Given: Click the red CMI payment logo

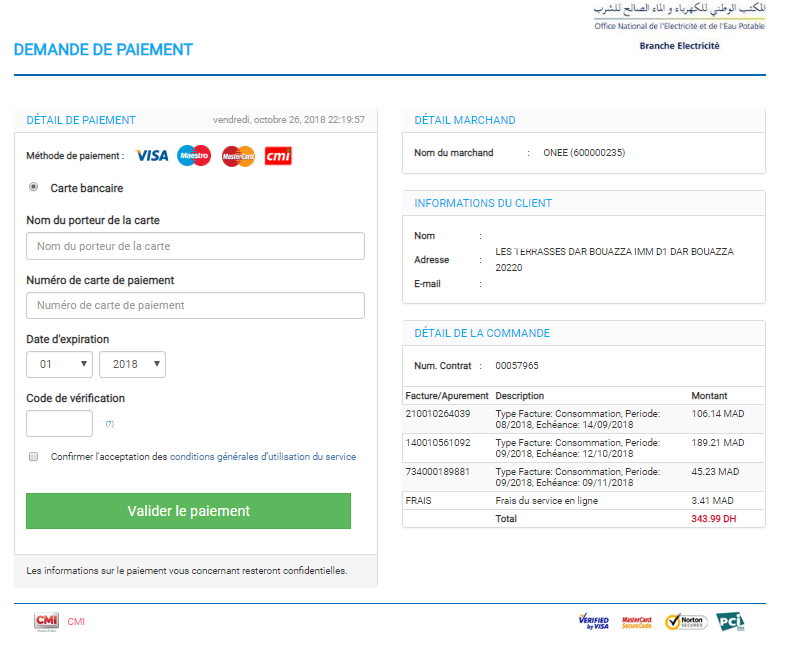Looking at the screenshot, I should (x=278, y=156).
